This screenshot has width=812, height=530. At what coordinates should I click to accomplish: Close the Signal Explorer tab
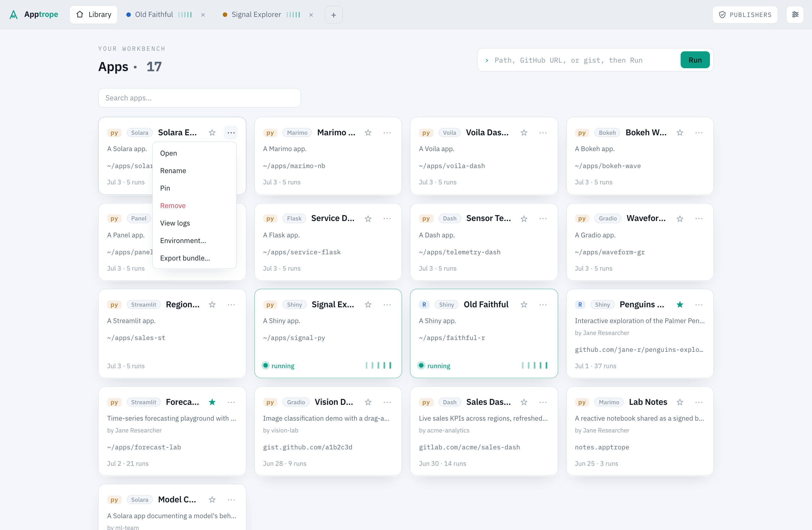pyautogui.click(x=311, y=15)
